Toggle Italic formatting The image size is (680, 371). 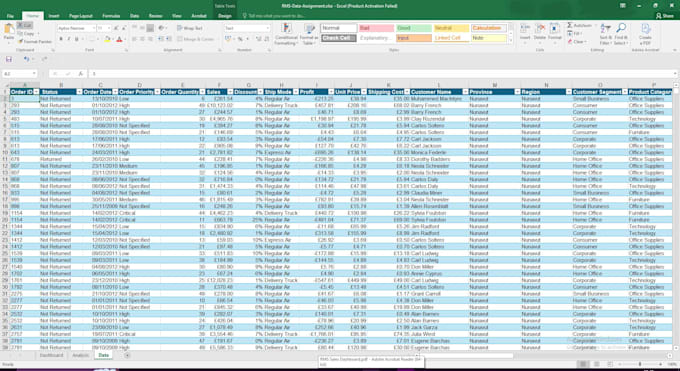pyautogui.click(x=69, y=39)
